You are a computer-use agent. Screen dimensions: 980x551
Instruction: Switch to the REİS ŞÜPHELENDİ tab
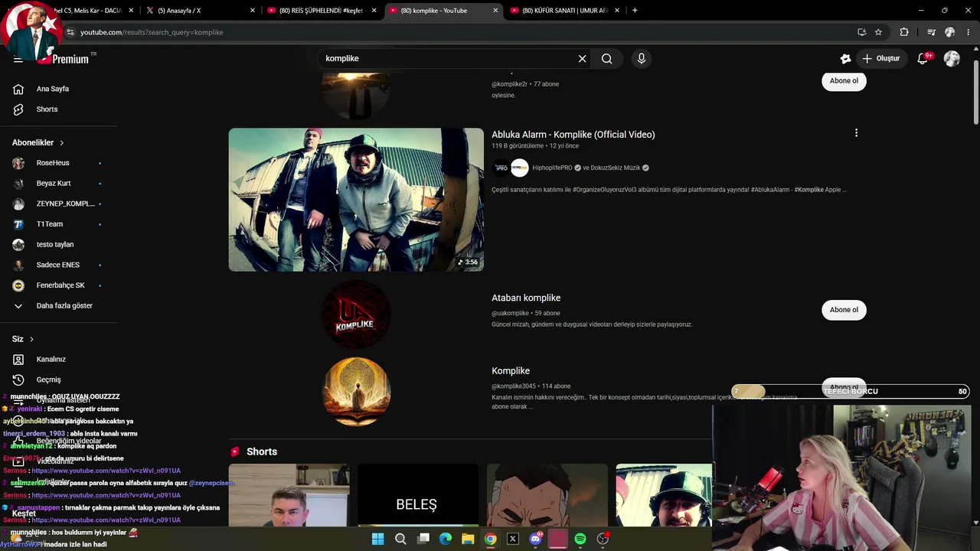coord(321,11)
